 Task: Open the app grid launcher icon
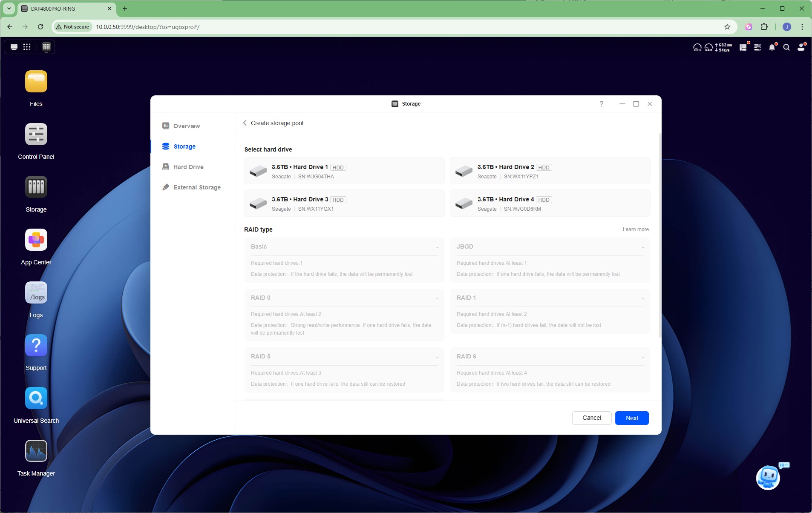click(x=27, y=47)
